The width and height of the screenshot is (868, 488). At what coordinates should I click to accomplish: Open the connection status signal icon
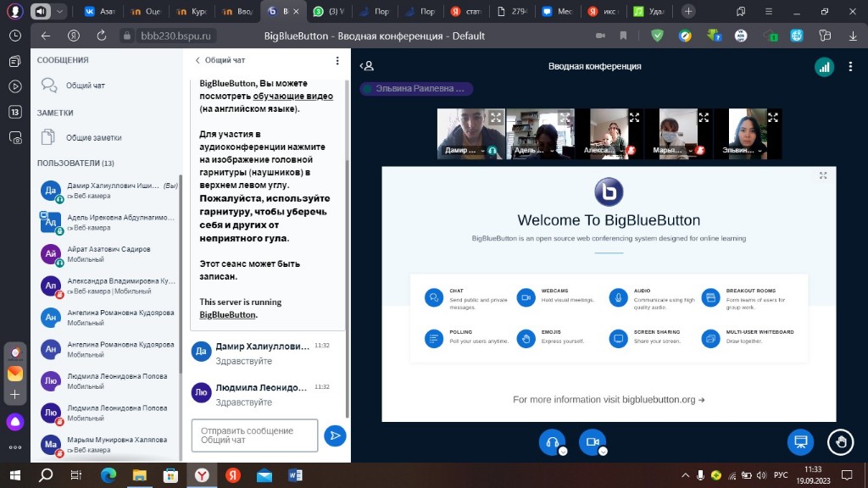pos(823,67)
